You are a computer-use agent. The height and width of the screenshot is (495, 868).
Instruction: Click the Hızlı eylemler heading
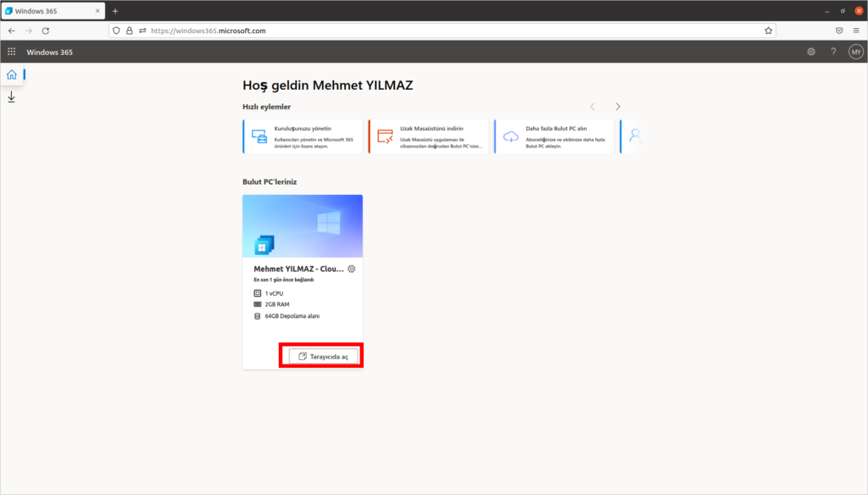click(x=266, y=106)
